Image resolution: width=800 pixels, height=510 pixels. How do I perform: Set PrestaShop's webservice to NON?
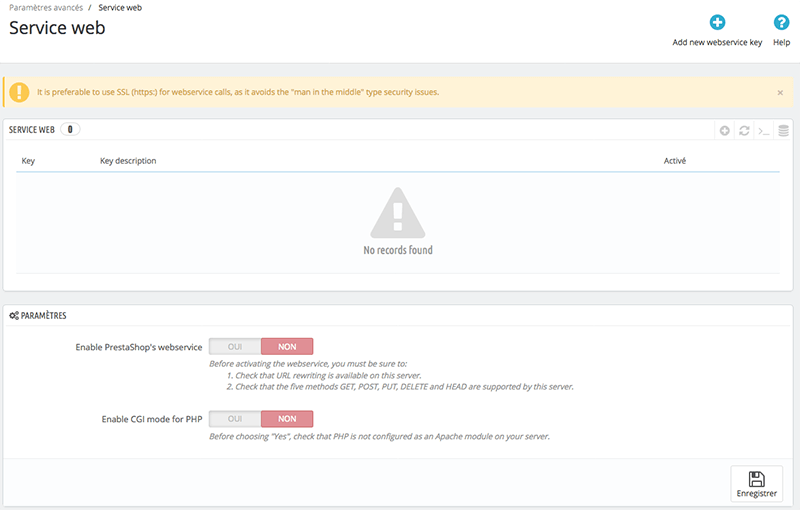click(287, 347)
